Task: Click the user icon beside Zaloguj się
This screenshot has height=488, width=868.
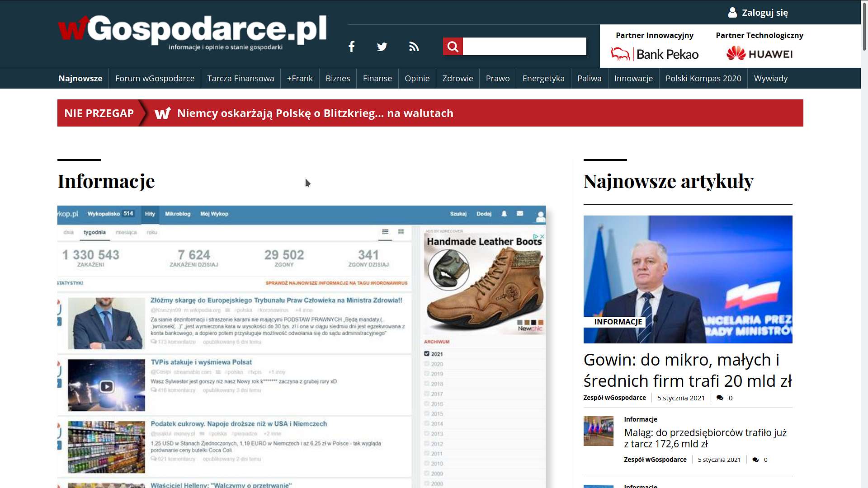Action: click(732, 13)
